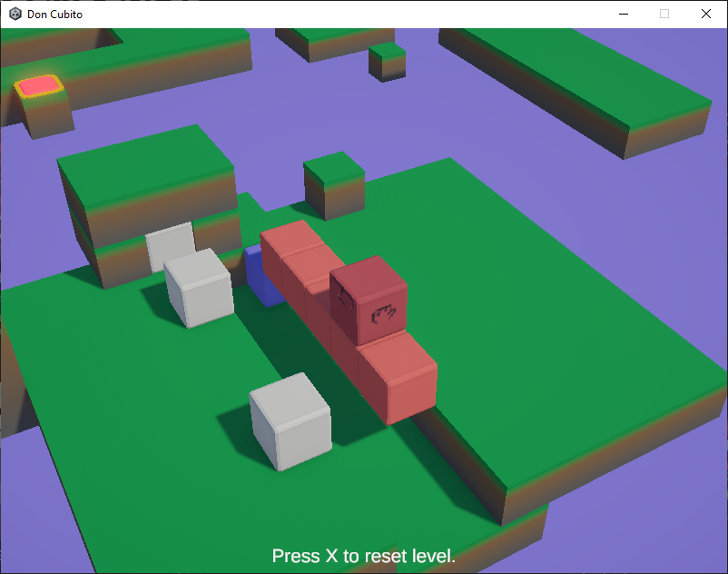728x574 pixels.
Task: Click the "Don Cubito" window title
Action: coord(54,15)
